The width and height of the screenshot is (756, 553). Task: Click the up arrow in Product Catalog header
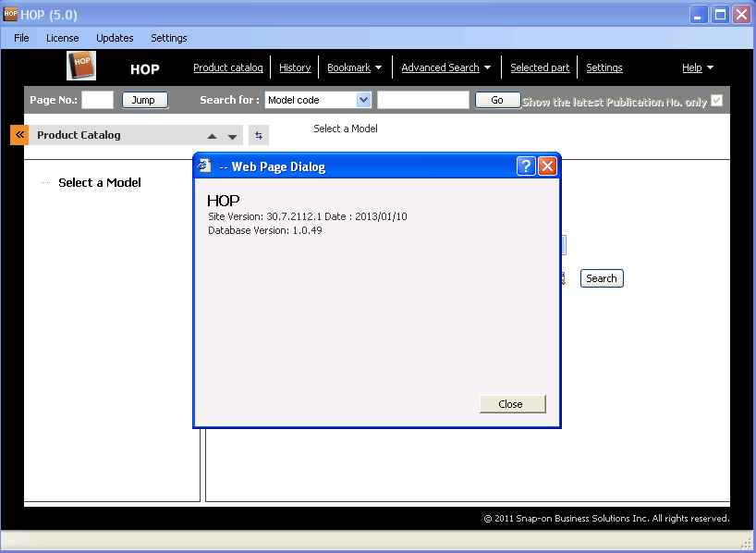point(213,136)
